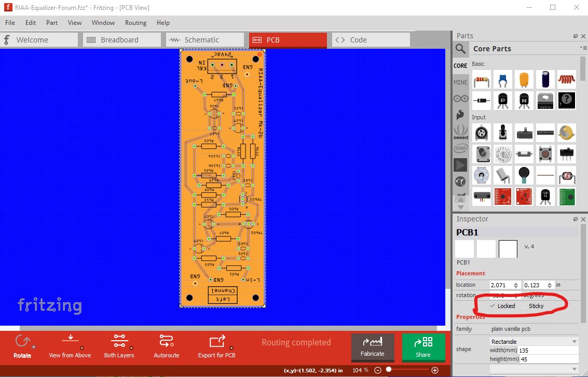
Task: Click Export for PCB
Action: 217,346
